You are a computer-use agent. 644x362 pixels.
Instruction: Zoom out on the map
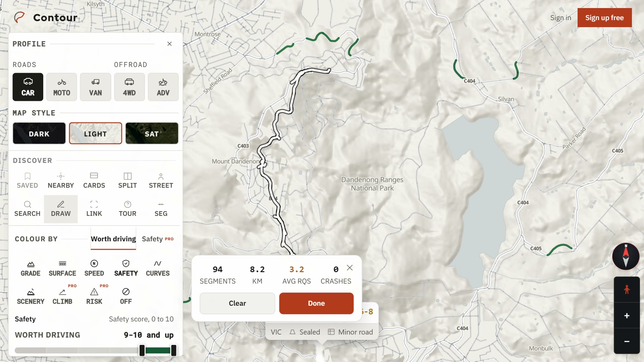click(x=627, y=341)
